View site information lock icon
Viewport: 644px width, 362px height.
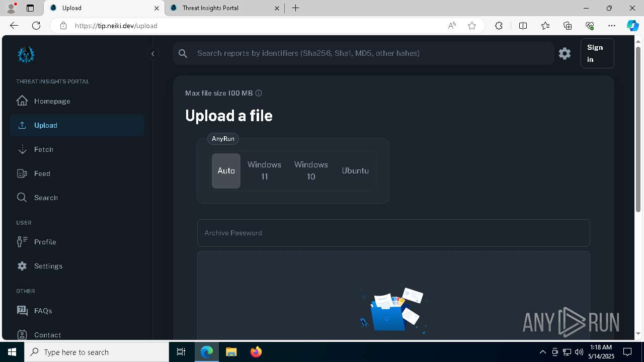63,26
